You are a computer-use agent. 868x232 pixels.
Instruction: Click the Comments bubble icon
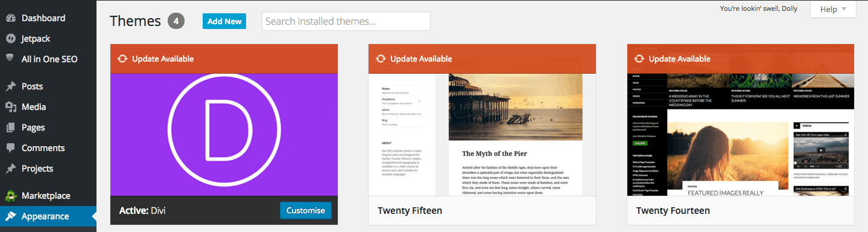coord(10,148)
